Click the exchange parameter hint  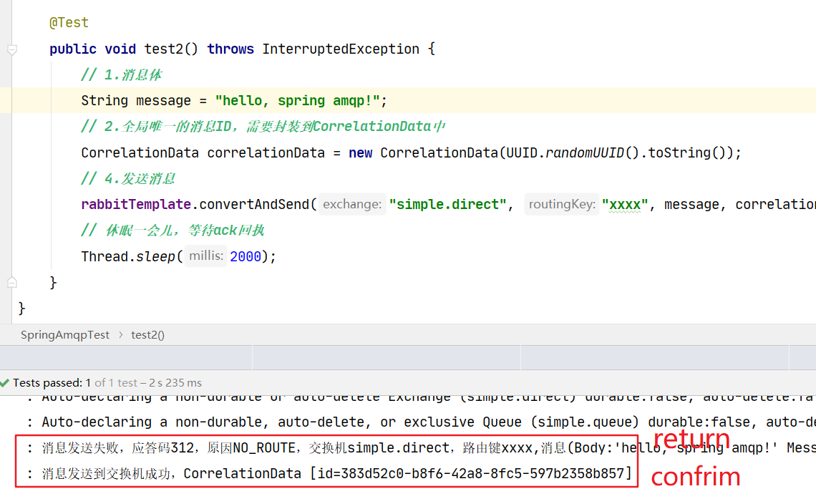pos(352,204)
